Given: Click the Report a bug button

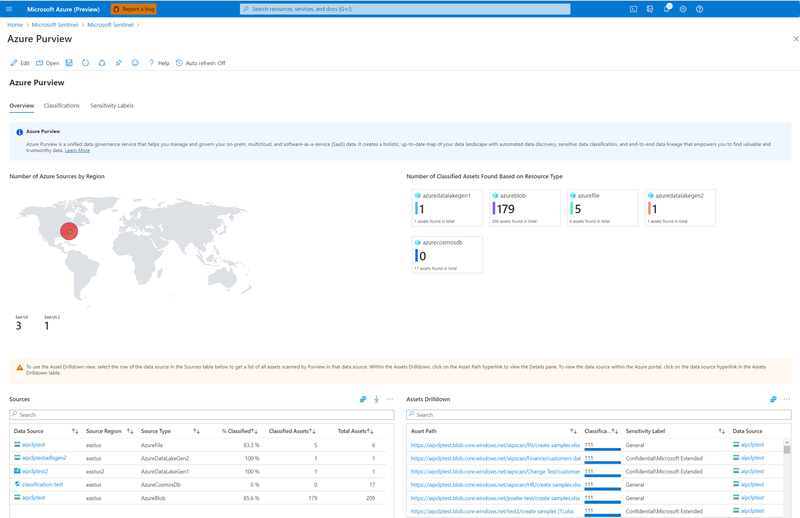Looking at the screenshot, I should tap(133, 9).
